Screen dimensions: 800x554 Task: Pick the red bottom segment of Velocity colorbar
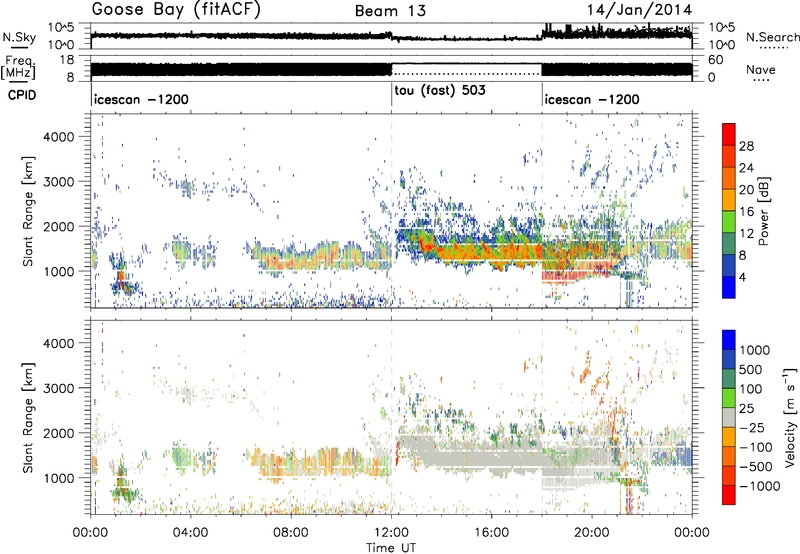click(729, 495)
